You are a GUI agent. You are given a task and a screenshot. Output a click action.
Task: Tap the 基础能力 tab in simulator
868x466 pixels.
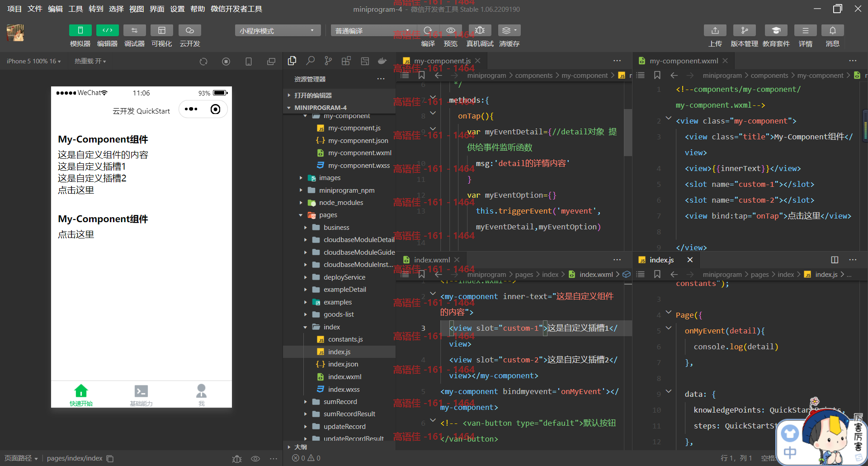point(141,395)
